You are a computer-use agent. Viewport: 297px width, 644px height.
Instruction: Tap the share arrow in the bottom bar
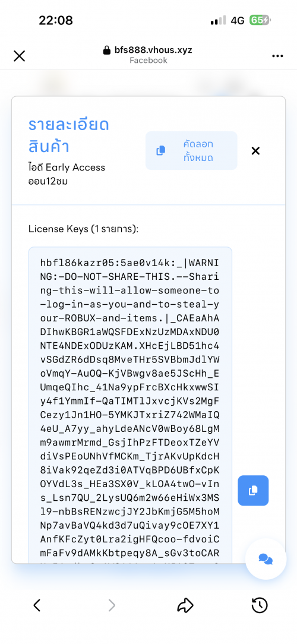tap(185, 605)
